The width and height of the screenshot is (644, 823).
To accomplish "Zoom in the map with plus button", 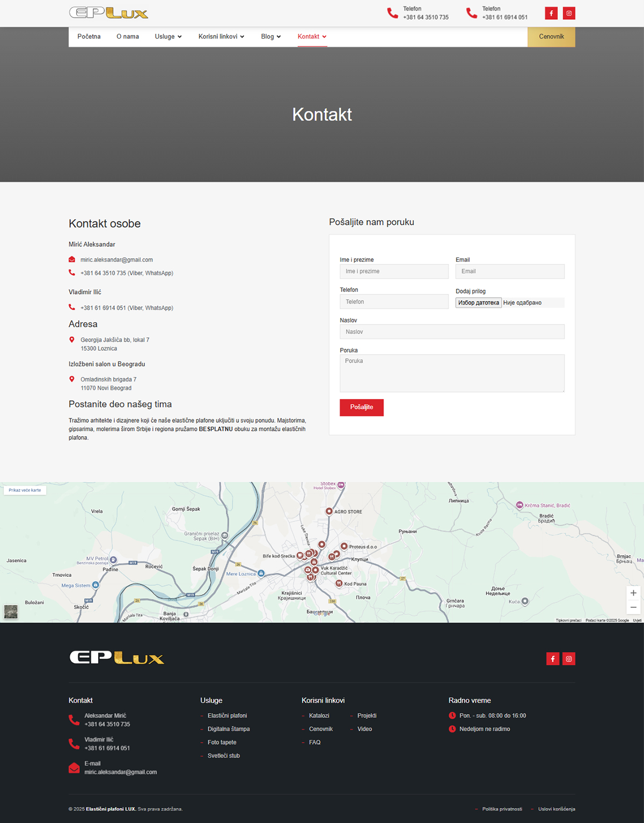I will point(633,593).
